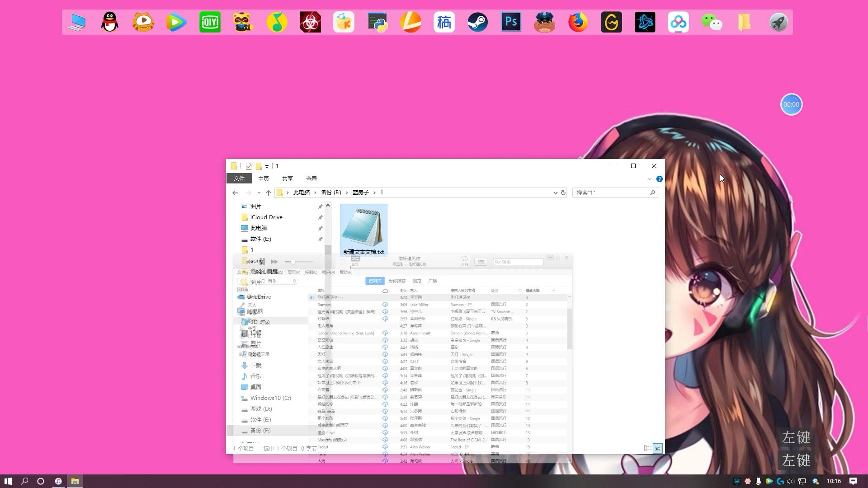Select Windows10 (C:) in Explorer sidebar
The image size is (868, 488).
pos(270,398)
